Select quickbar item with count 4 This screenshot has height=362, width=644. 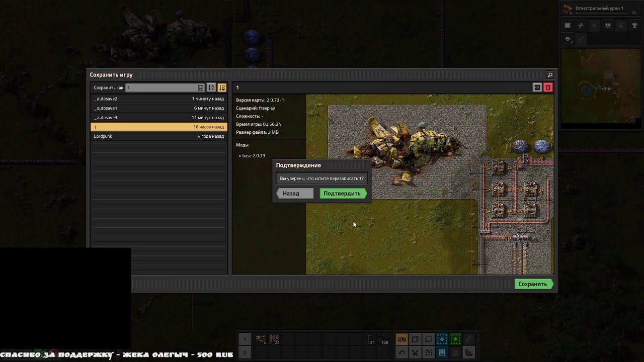pos(261,339)
